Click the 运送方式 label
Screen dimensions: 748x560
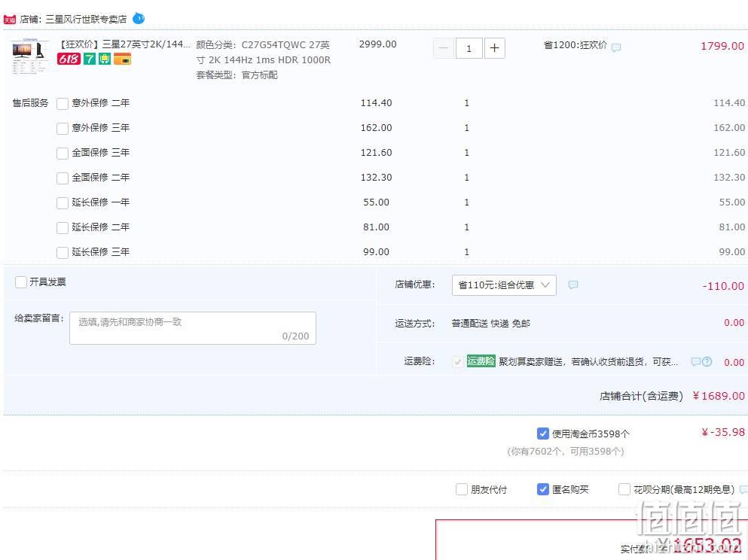[x=415, y=324]
